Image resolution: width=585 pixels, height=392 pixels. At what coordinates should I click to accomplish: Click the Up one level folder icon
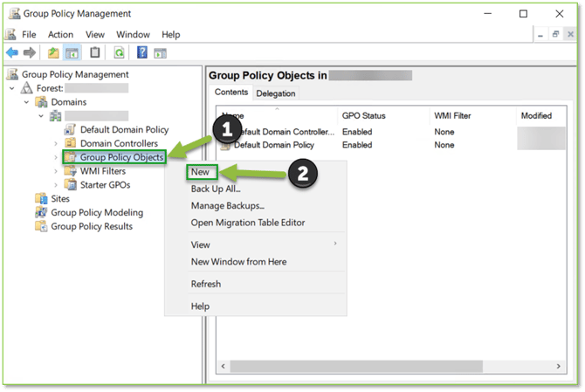53,53
